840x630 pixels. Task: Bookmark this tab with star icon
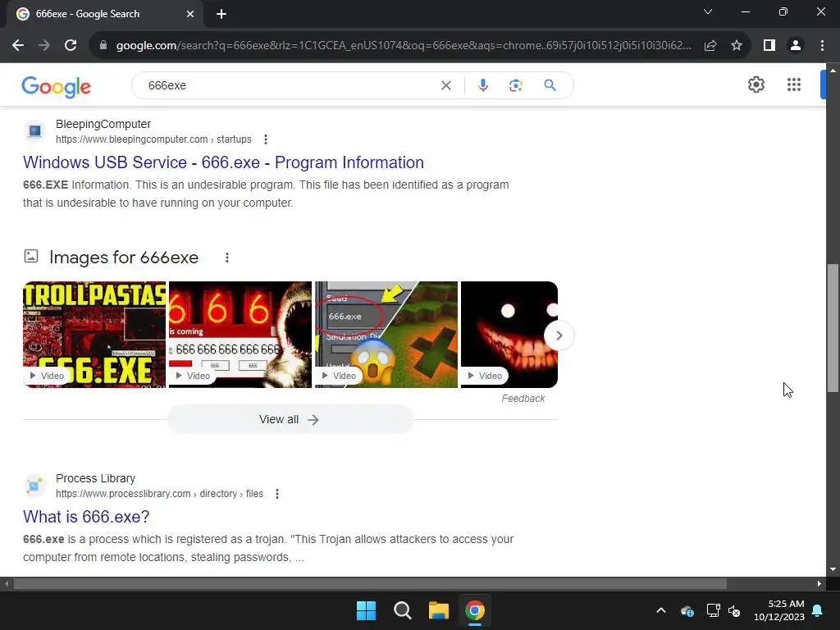[737, 46]
